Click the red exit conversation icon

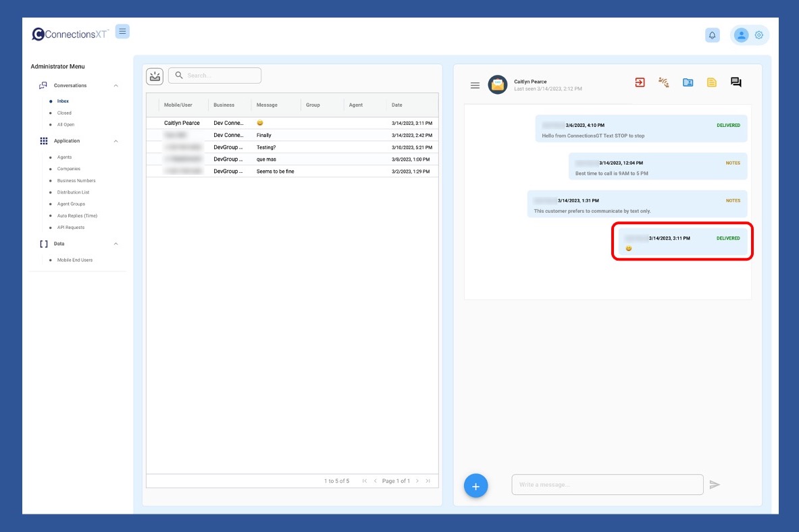pos(640,82)
